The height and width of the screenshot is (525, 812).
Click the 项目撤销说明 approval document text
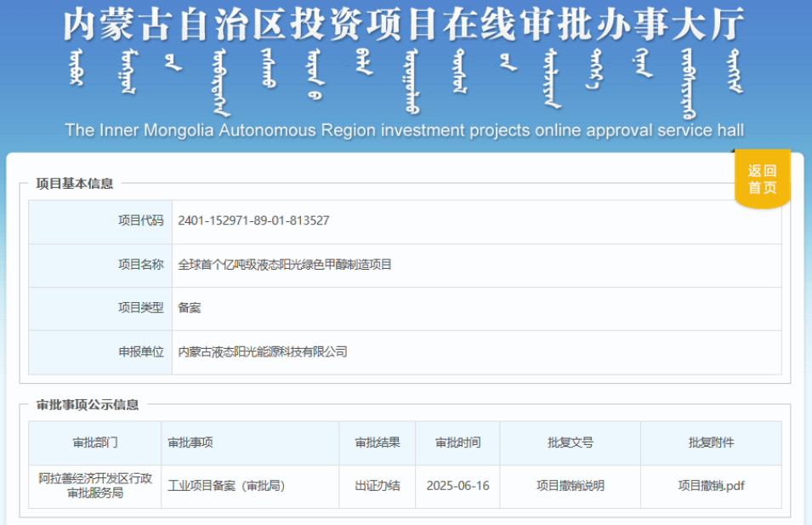click(x=570, y=486)
